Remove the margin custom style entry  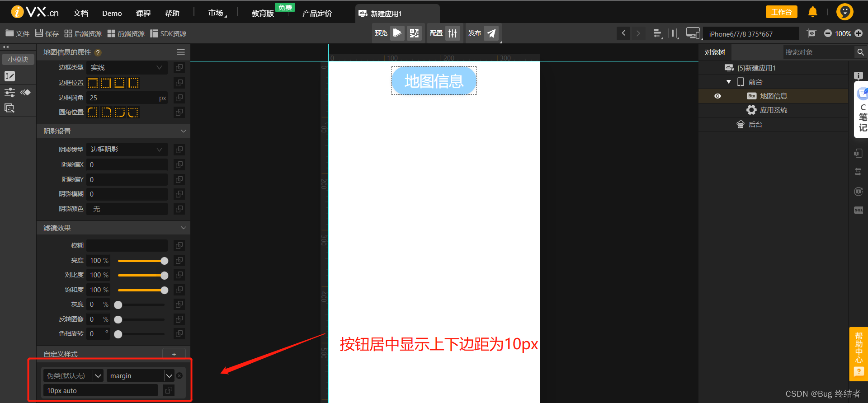pos(179,375)
